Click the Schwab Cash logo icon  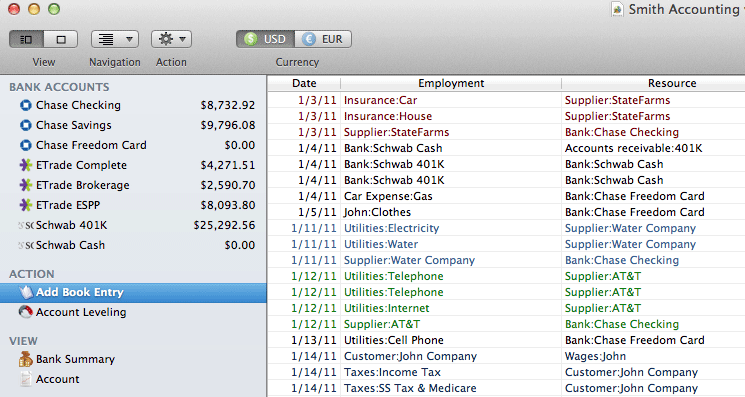(x=26, y=246)
